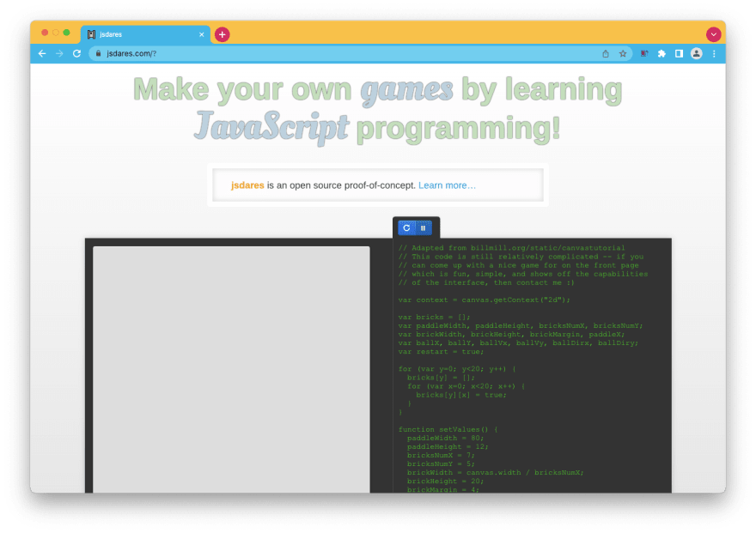Click the share icon in address bar
Image resolution: width=756 pixels, height=533 pixels.
(606, 53)
